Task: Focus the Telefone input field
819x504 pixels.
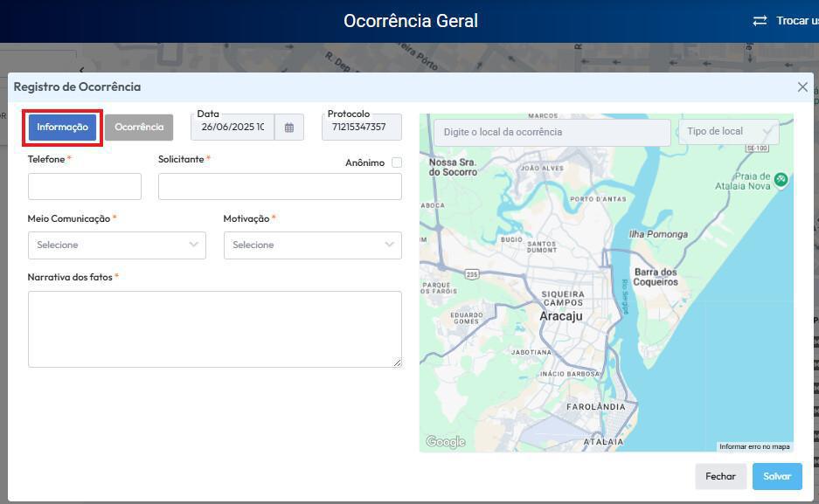Action: click(x=85, y=186)
